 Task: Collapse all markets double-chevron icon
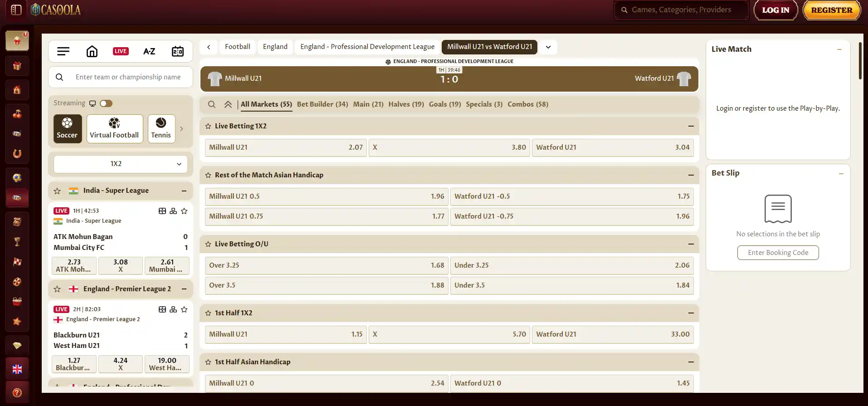click(x=228, y=104)
